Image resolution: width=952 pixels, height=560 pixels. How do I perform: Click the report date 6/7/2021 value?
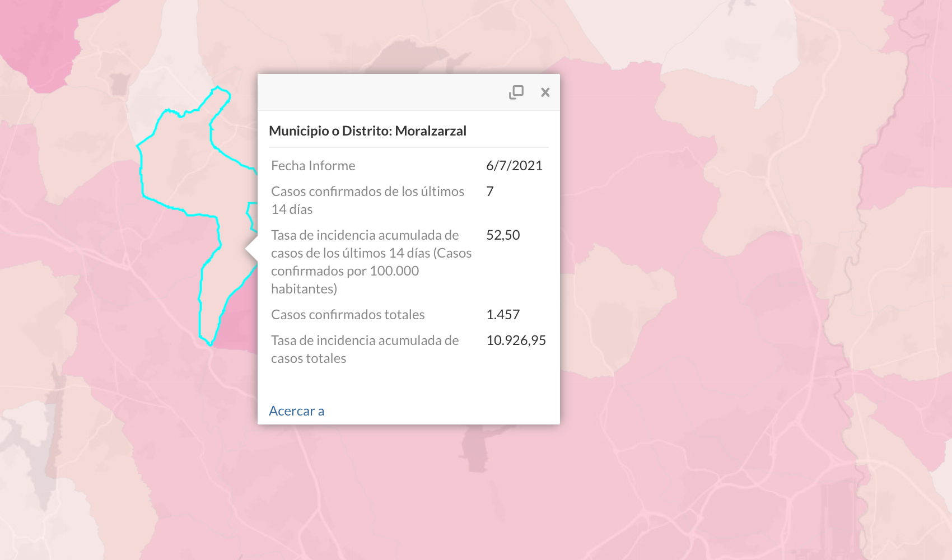[x=514, y=166]
